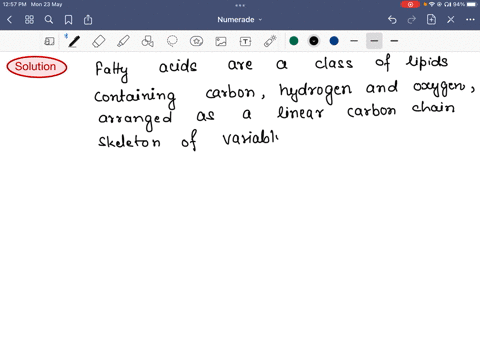Add a new page
Image resolution: width=480 pixels, height=360 pixels.
(x=431, y=19)
